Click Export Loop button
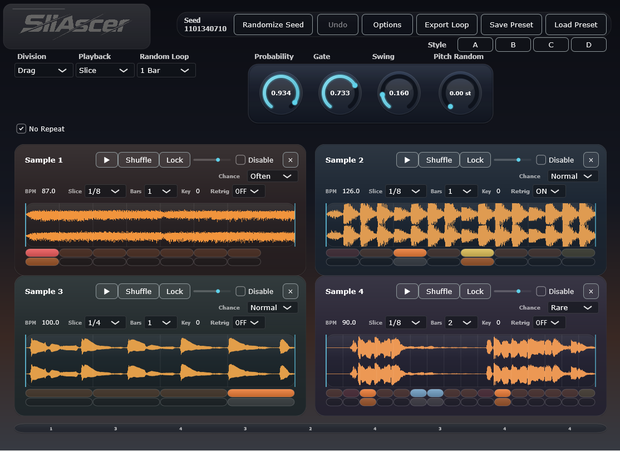The width and height of the screenshot is (620, 451). (447, 25)
